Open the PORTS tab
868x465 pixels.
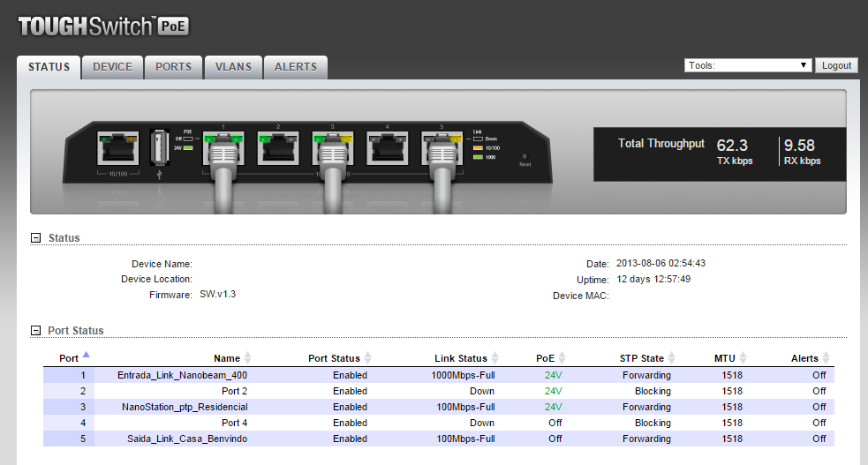click(x=173, y=67)
